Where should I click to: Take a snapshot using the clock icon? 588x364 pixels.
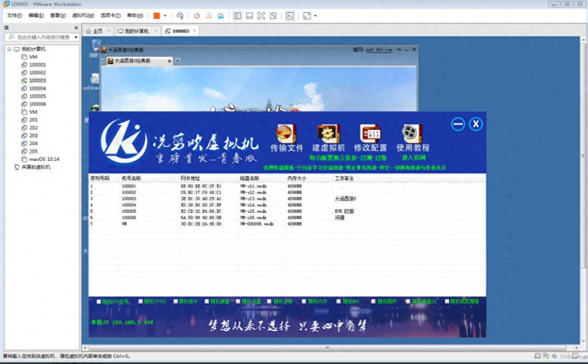click(197, 16)
